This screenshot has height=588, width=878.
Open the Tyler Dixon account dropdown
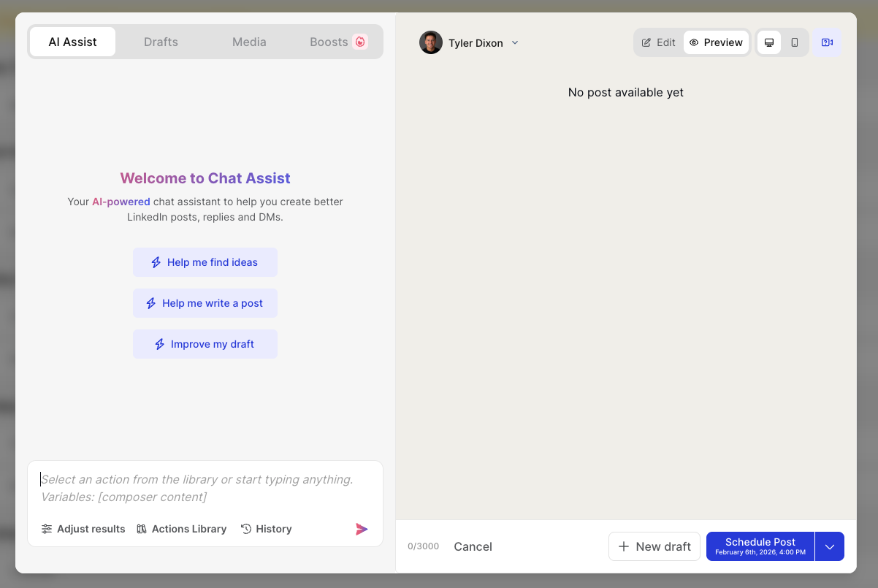pyautogui.click(x=515, y=42)
